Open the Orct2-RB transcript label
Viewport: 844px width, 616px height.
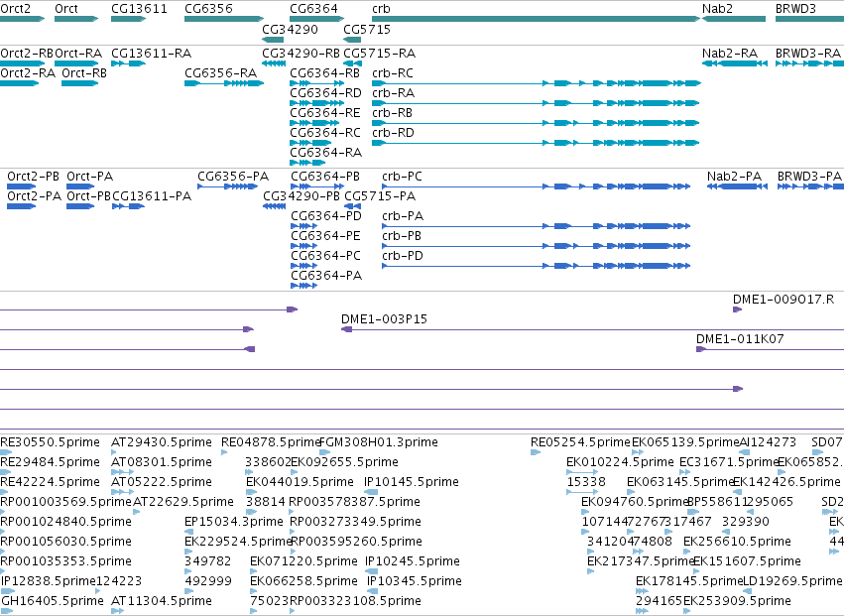27,54
